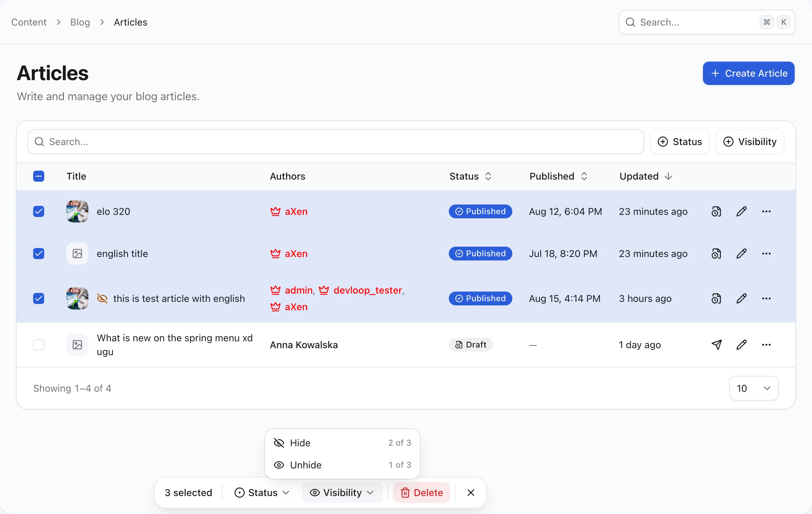Uncheck the english title row checkbox

point(39,254)
